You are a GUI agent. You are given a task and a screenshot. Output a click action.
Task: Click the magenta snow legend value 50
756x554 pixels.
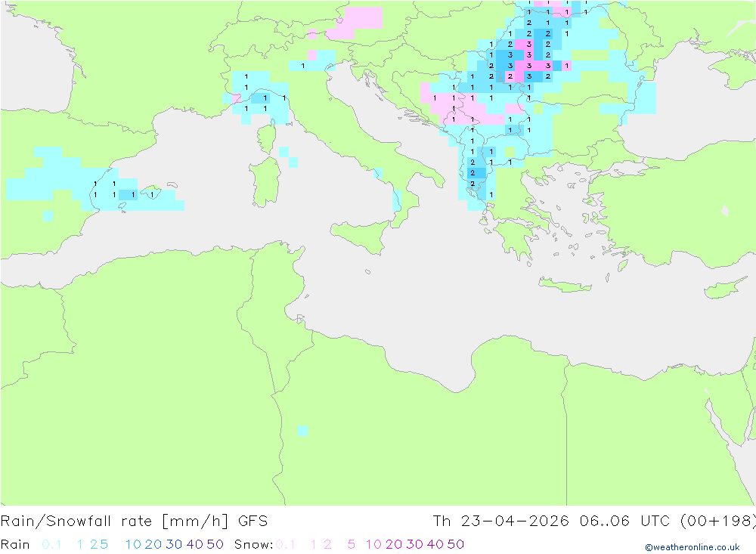[x=456, y=544]
